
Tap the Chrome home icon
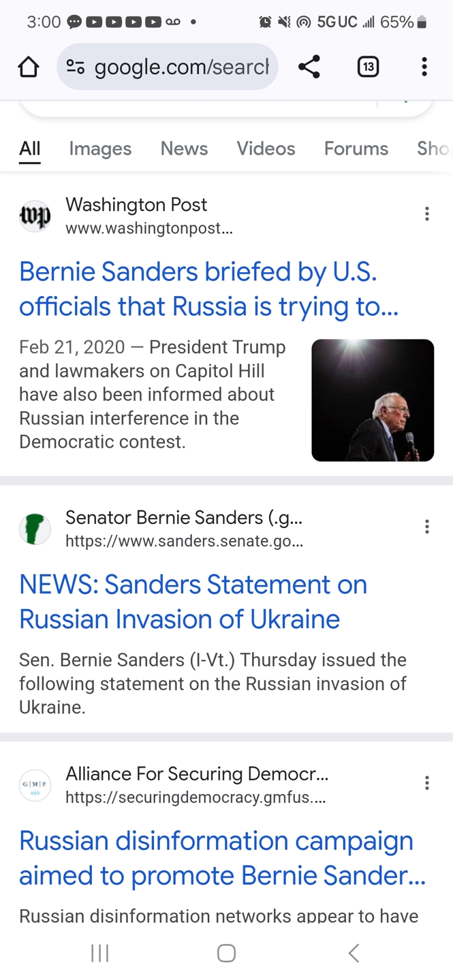tap(29, 67)
